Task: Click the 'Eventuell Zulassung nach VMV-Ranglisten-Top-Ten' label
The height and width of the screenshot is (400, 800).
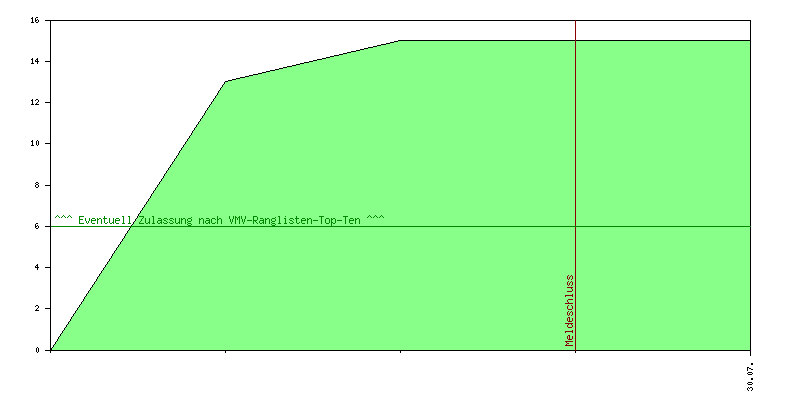Action: pos(220,220)
